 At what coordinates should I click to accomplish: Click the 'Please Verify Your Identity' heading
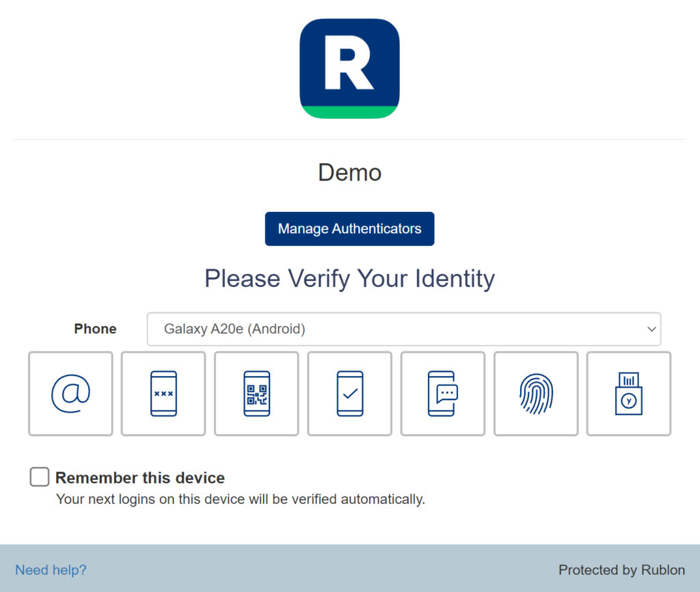pos(349,278)
